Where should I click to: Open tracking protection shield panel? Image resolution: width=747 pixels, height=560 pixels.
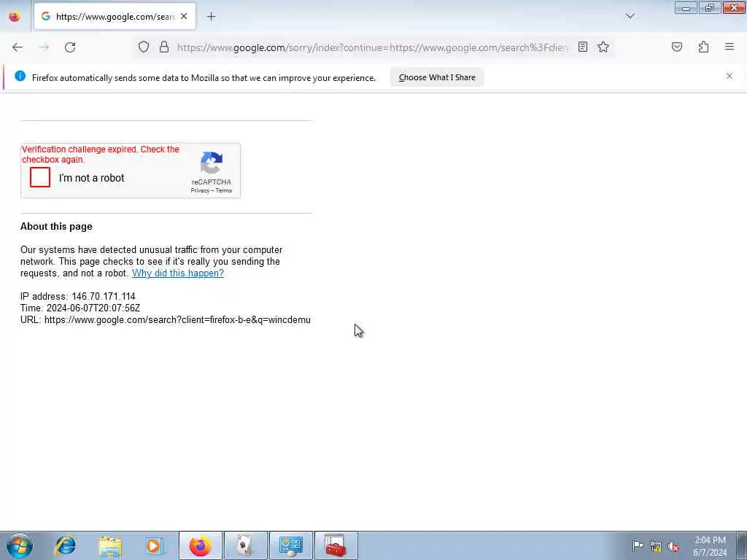click(x=144, y=47)
